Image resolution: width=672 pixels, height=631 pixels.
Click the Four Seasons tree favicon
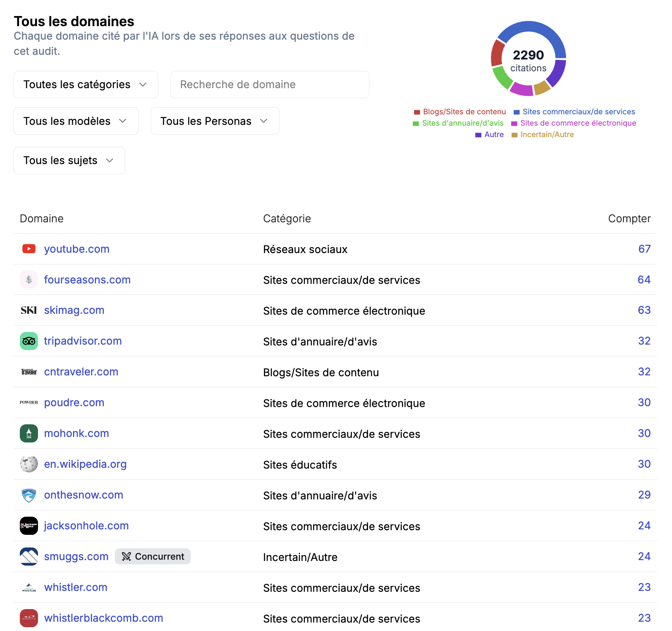[29, 280]
